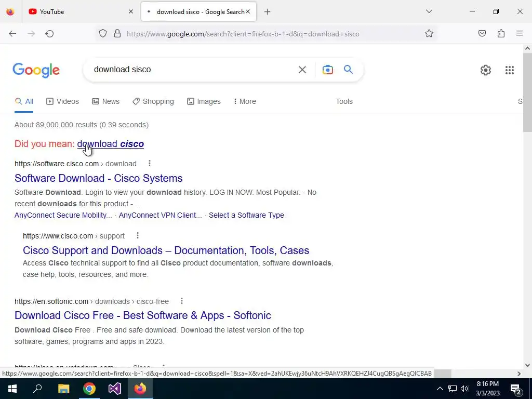Bookmark this page with the star
532x399 pixels.
pos(429,34)
